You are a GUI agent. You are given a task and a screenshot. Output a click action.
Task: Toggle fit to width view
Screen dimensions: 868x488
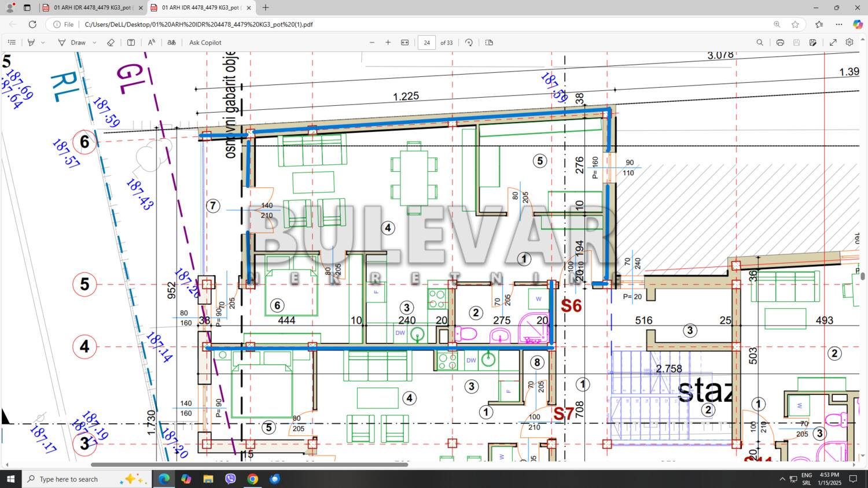tap(405, 42)
